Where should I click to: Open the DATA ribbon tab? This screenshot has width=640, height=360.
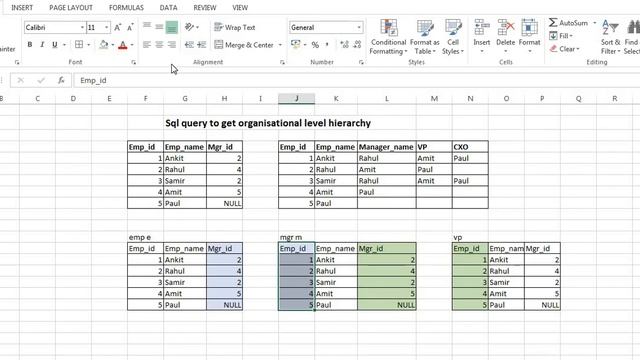[x=168, y=8]
